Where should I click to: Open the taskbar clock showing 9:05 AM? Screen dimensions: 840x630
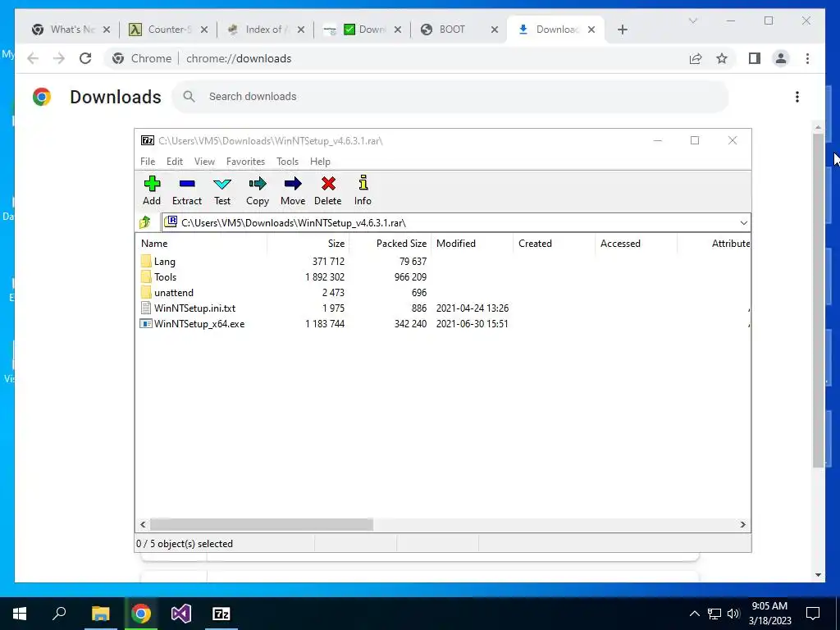[x=769, y=614]
